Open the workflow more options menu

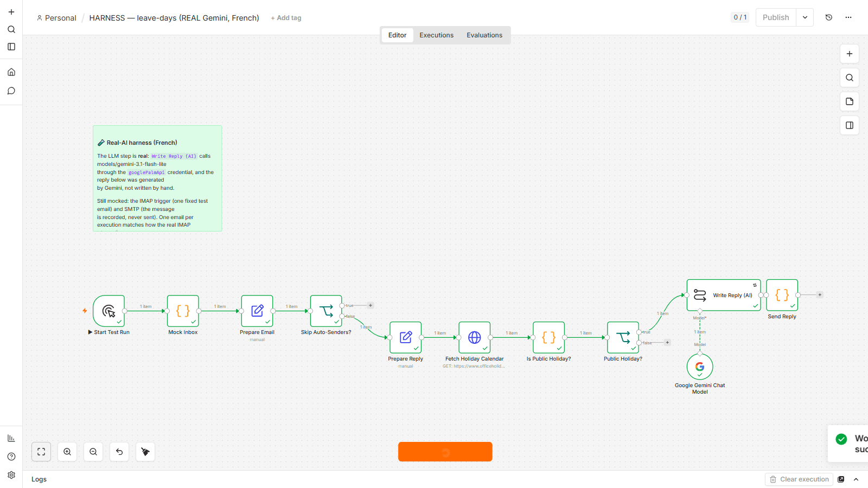[x=848, y=17]
